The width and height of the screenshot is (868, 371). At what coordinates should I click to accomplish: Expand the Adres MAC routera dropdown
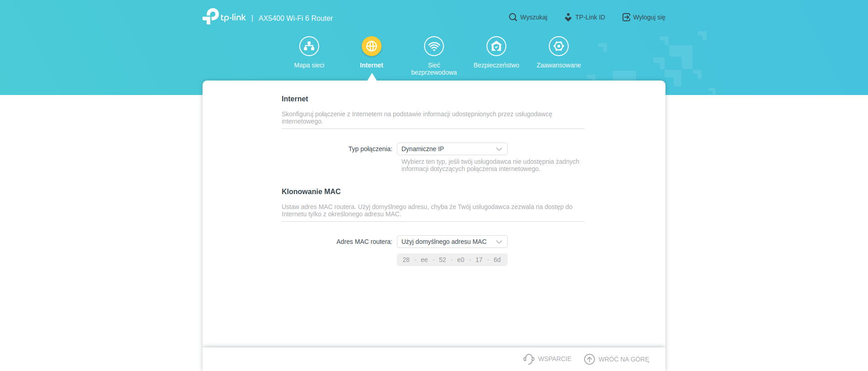pyautogui.click(x=452, y=242)
